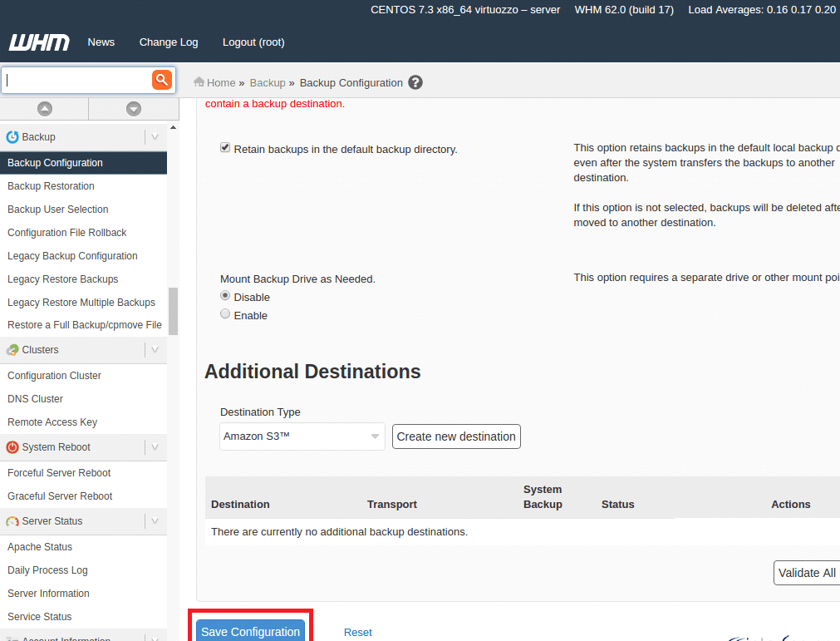This screenshot has width=840, height=641.
Task: Click the orange search magnifier icon
Action: (161, 80)
